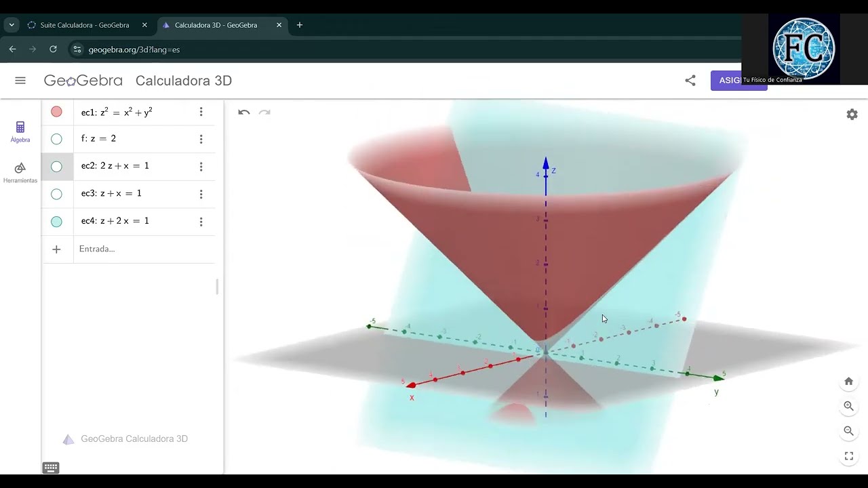This screenshot has width=868, height=488.
Task: Select the ec3: z + x = 1 equation
Action: pos(111,193)
